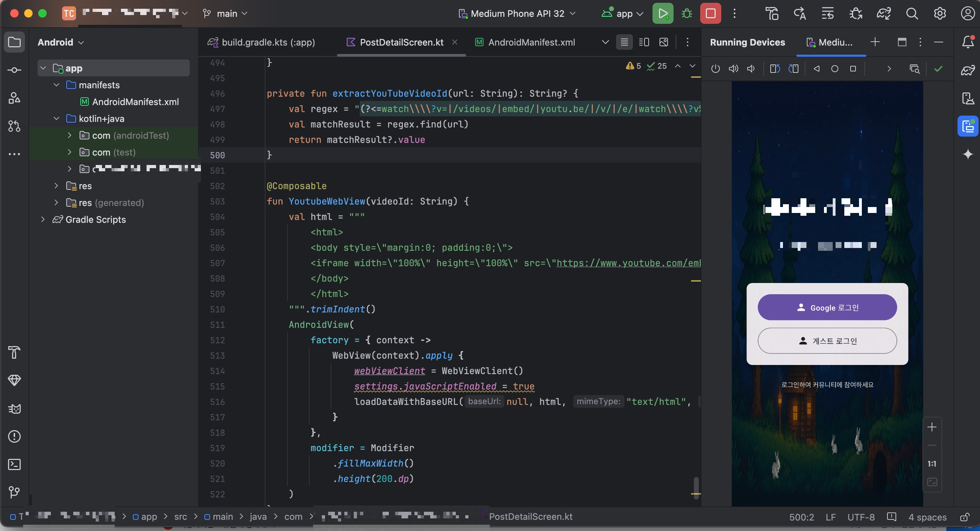Open the Logcat tool window
Screen dimensions: 980x531
14,409
